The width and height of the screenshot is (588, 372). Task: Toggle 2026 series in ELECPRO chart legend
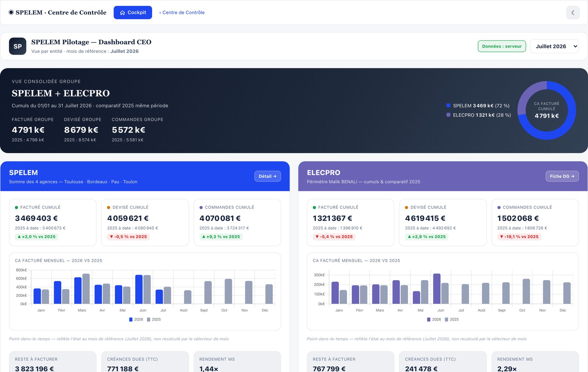pyautogui.click(x=434, y=319)
